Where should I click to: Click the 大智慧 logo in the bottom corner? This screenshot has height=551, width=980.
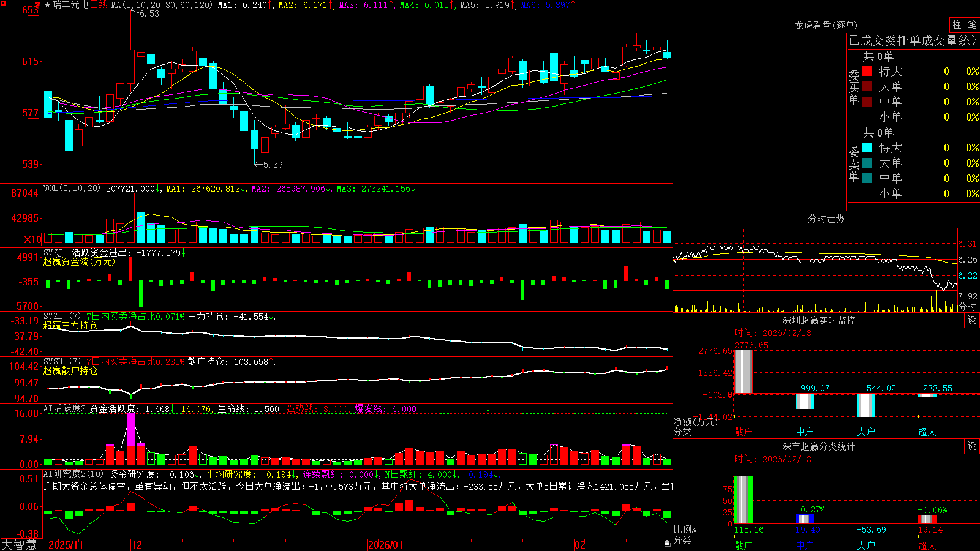pyautogui.click(x=19, y=545)
